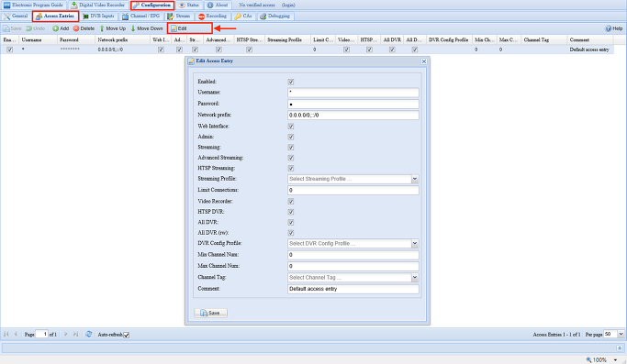Toggle HTSP DVR checkbox in dialog

[x=291, y=212]
